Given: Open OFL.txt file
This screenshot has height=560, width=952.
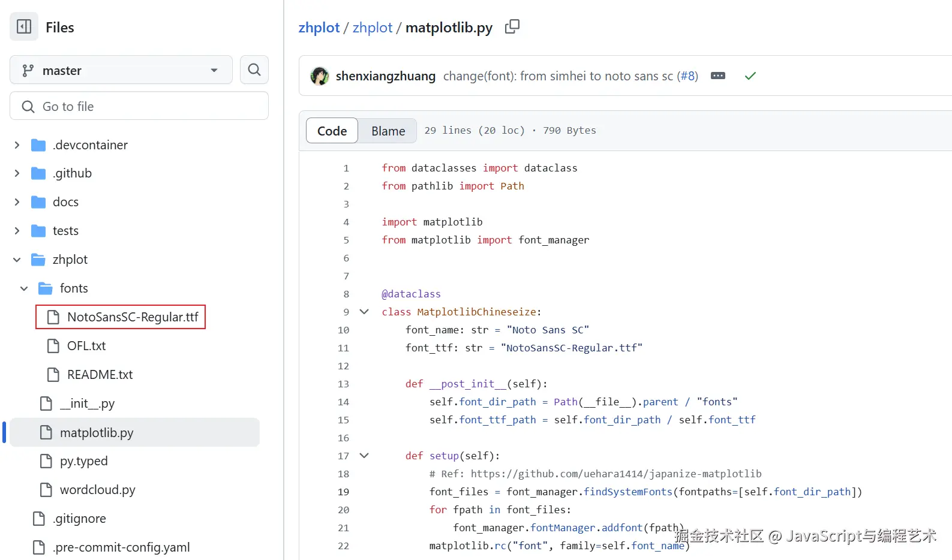Looking at the screenshot, I should pos(86,346).
